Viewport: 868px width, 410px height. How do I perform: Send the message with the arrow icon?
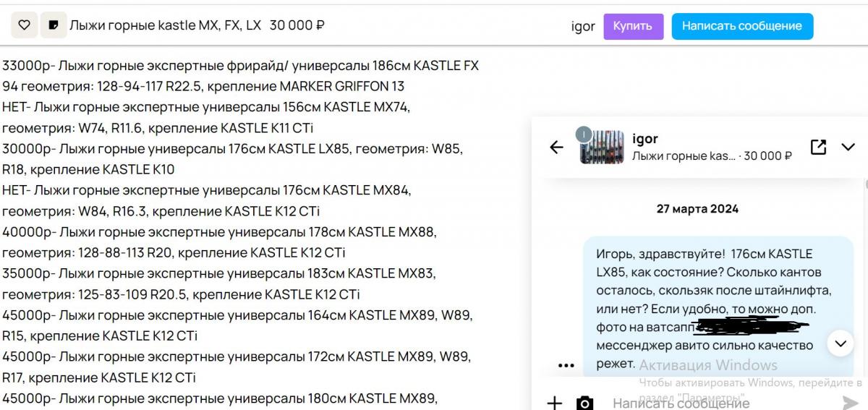(850, 403)
